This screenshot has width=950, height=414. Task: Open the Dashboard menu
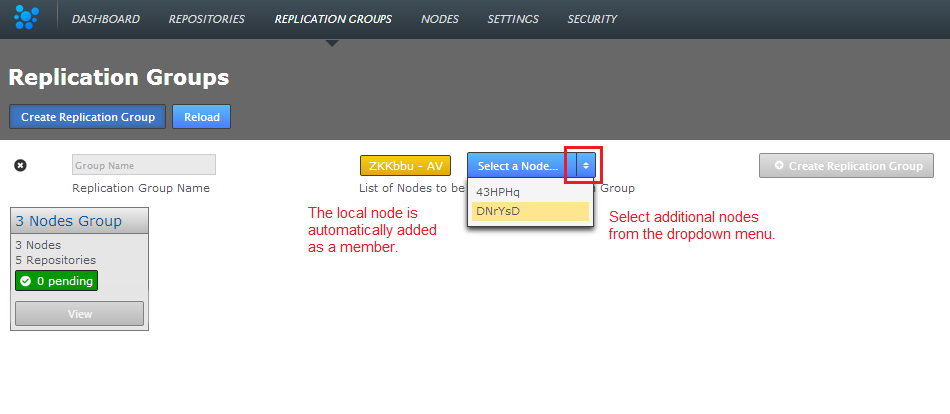tap(105, 19)
